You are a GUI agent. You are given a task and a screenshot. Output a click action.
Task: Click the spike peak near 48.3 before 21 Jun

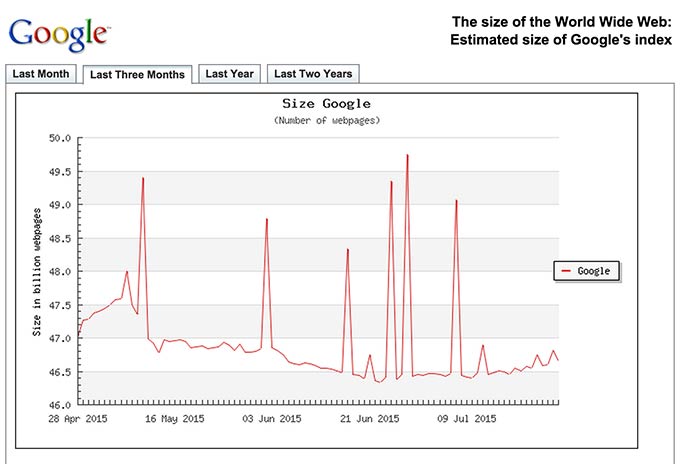tap(348, 250)
